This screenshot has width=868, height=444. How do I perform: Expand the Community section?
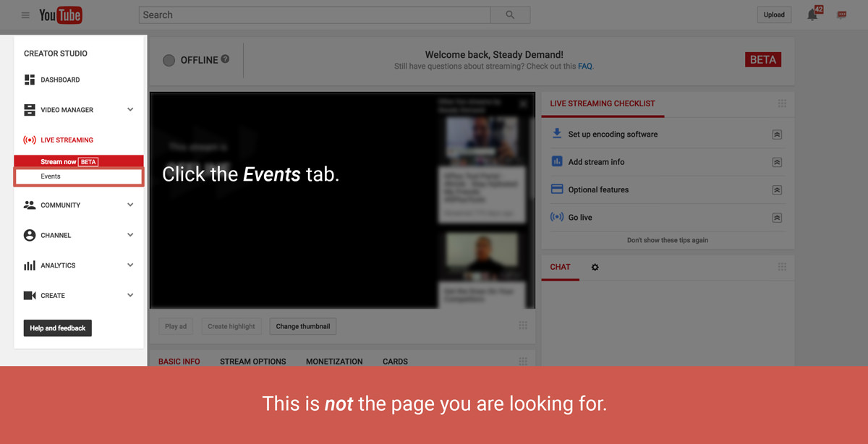pos(130,205)
